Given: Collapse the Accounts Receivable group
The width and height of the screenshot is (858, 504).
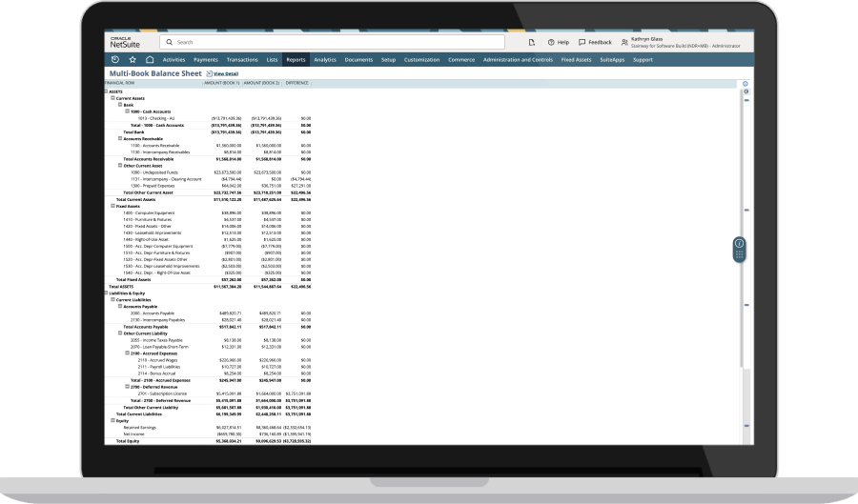Looking at the screenshot, I should 120,138.
